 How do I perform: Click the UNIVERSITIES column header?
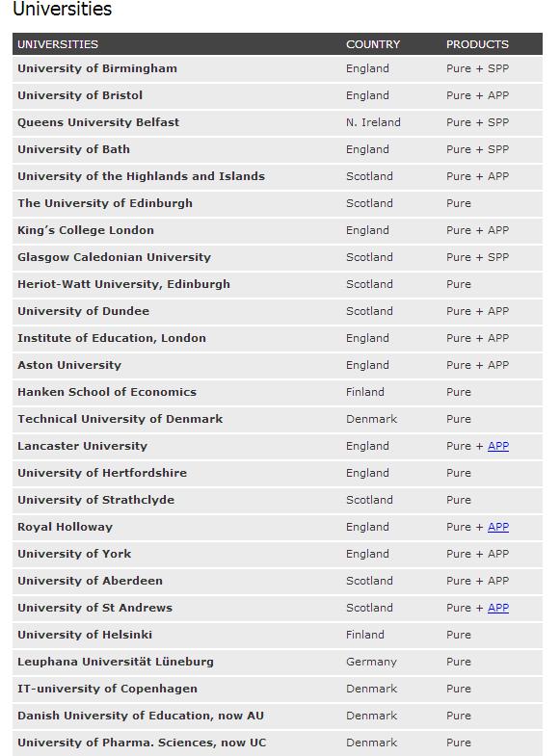tap(58, 44)
